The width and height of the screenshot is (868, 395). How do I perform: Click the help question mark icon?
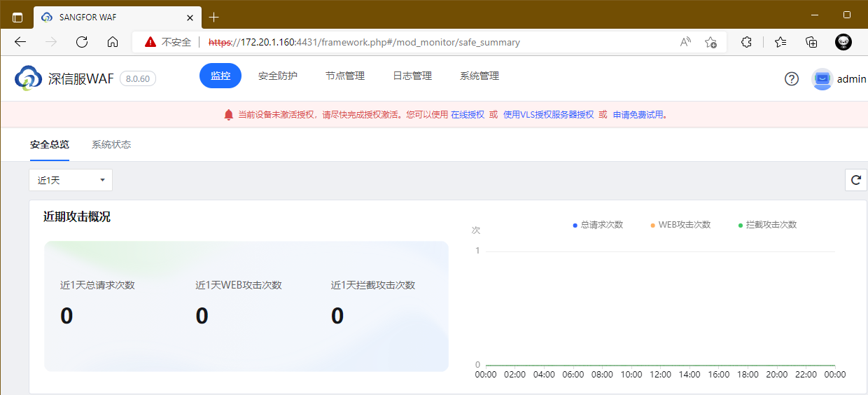click(791, 79)
